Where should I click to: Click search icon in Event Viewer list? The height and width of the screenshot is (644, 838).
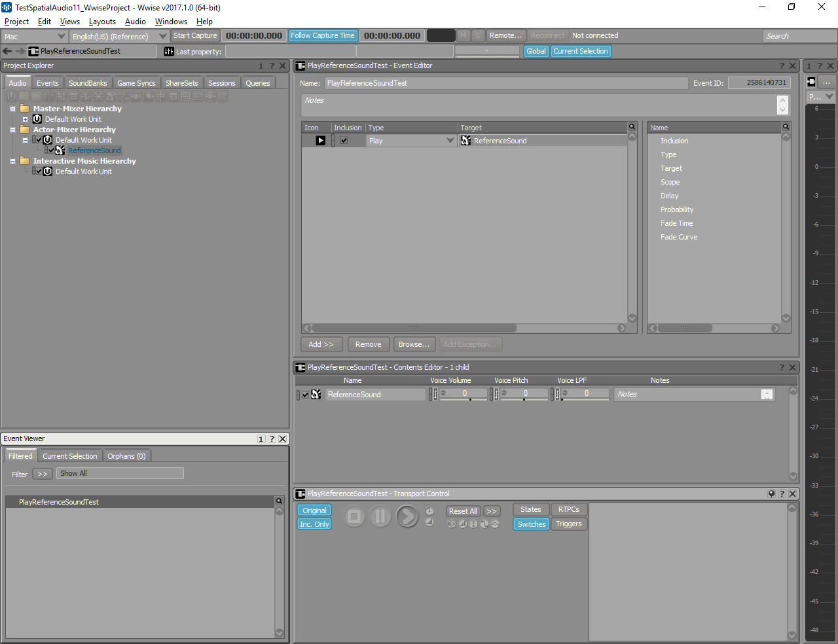(x=279, y=501)
